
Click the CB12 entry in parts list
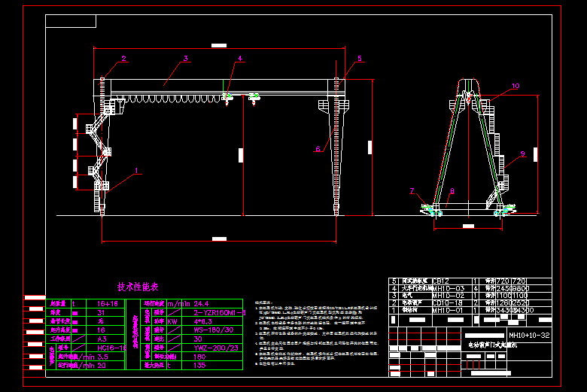pyautogui.click(x=441, y=281)
